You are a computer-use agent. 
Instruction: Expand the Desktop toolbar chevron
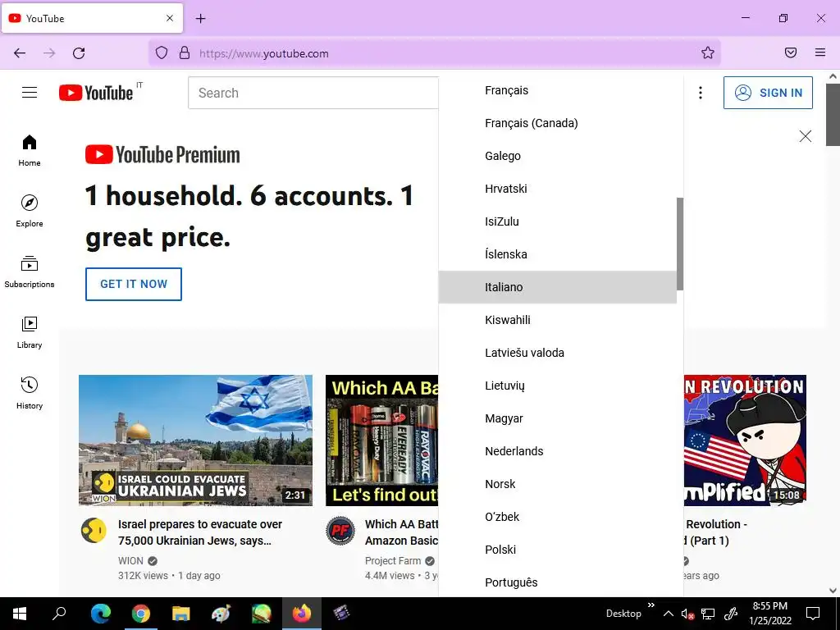pyautogui.click(x=651, y=605)
